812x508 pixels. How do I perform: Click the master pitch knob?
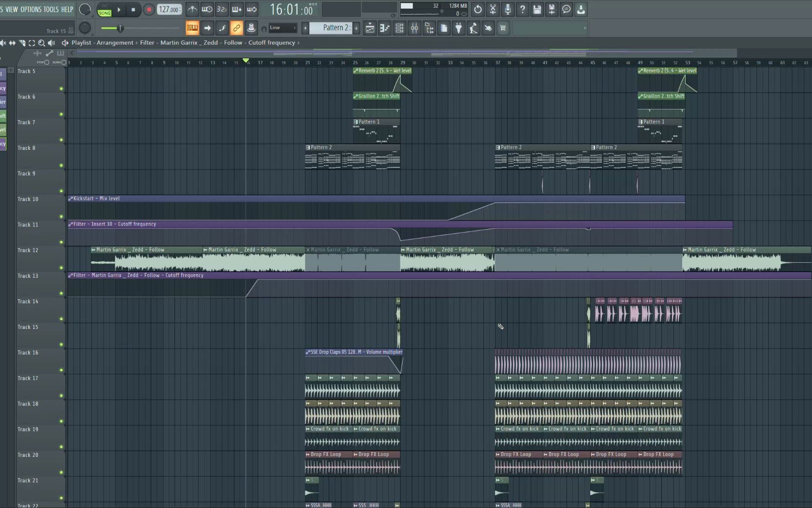pos(85,28)
